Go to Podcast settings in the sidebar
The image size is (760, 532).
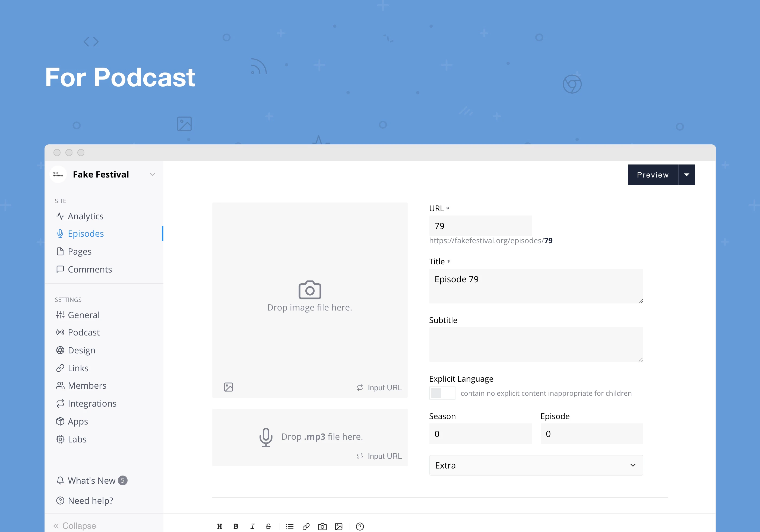click(x=83, y=332)
